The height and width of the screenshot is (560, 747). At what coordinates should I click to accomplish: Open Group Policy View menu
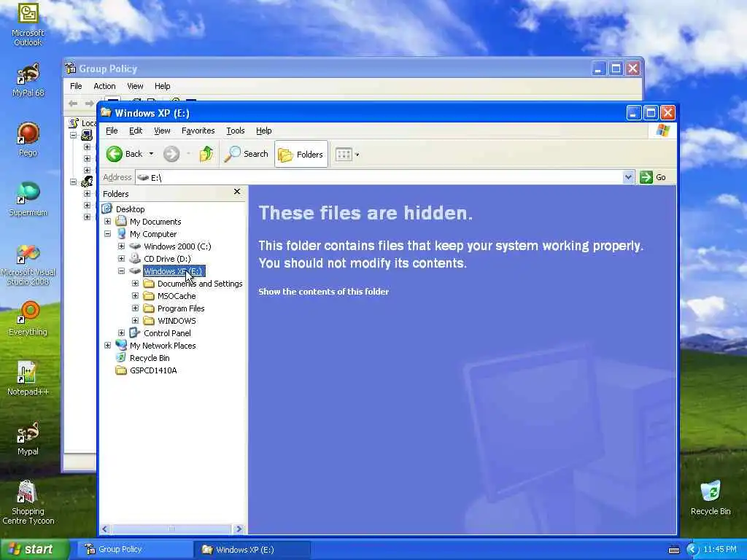pyautogui.click(x=135, y=86)
